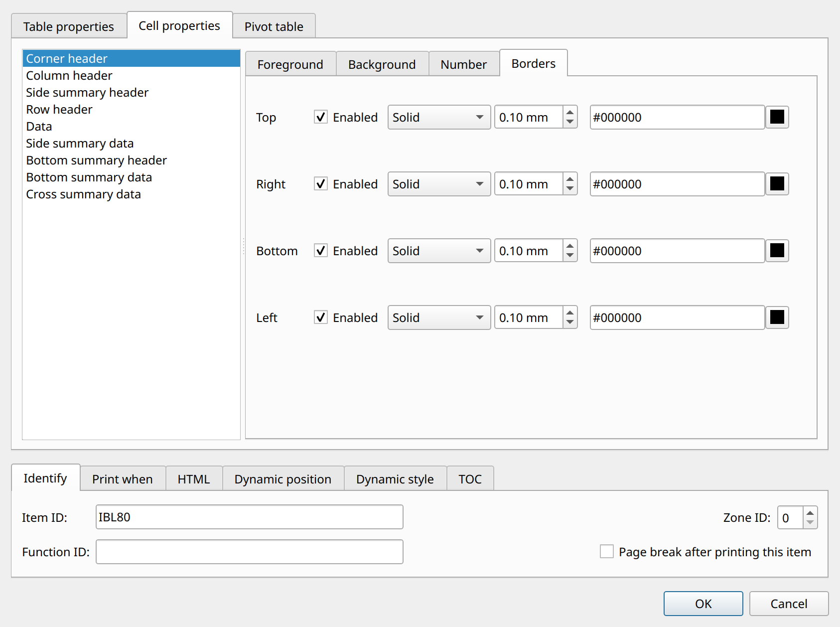The image size is (840, 627).
Task: Open the Bottom border color swatch
Action: tap(777, 251)
